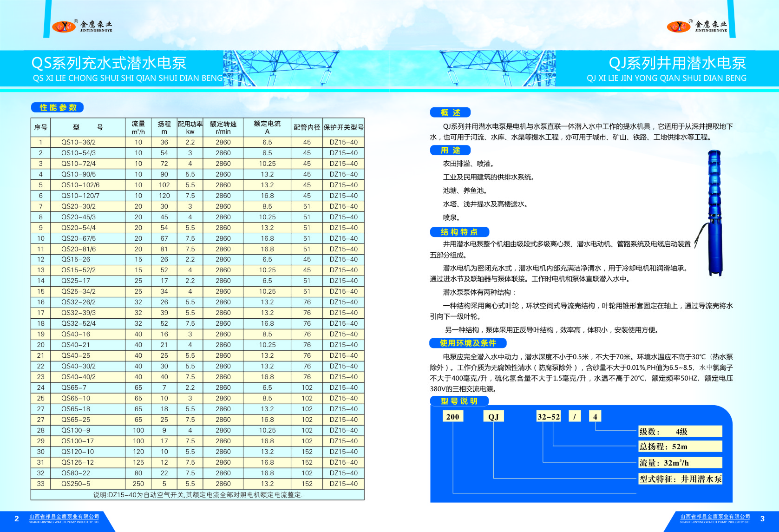
Task: Click the model cell QS125-12
Action: [x=88, y=462]
